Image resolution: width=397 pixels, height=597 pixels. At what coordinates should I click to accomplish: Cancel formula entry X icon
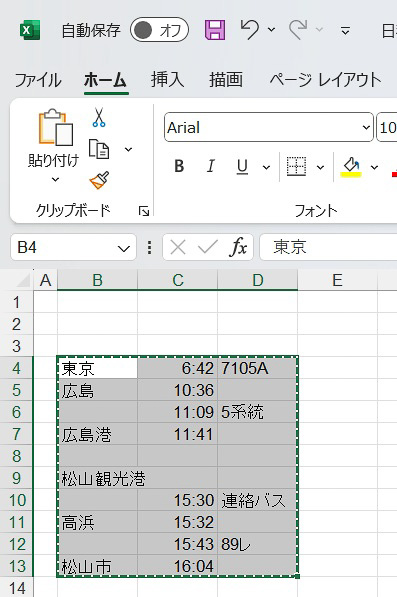[178, 248]
